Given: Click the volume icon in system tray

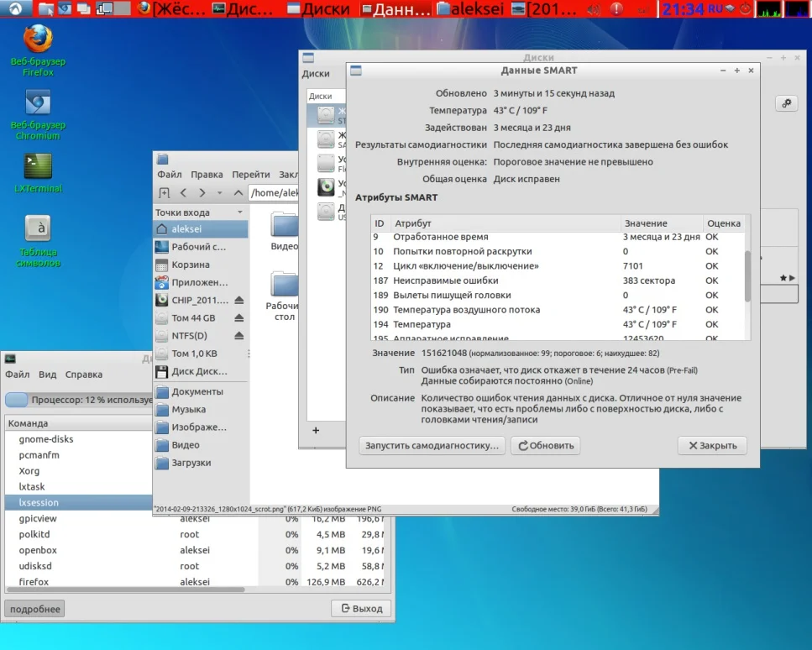Looking at the screenshot, I should [x=594, y=10].
